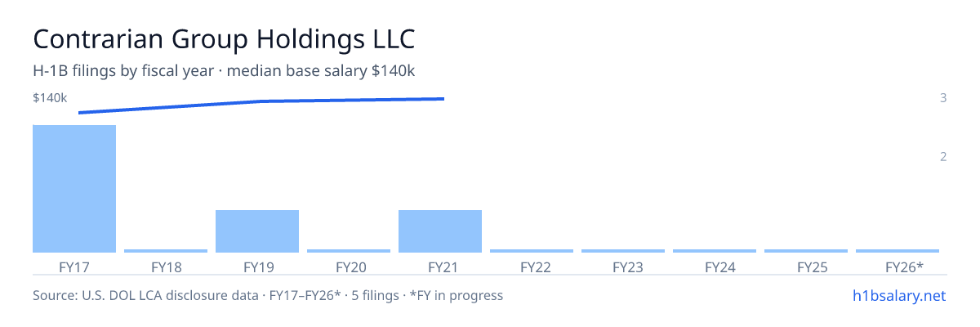
Task: Select the small FY18 bar
Action: [x=166, y=251]
